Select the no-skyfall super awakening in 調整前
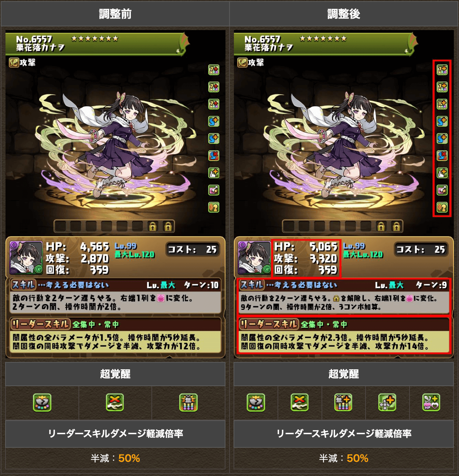This screenshot has height=476, width=459. click(188, 403)
